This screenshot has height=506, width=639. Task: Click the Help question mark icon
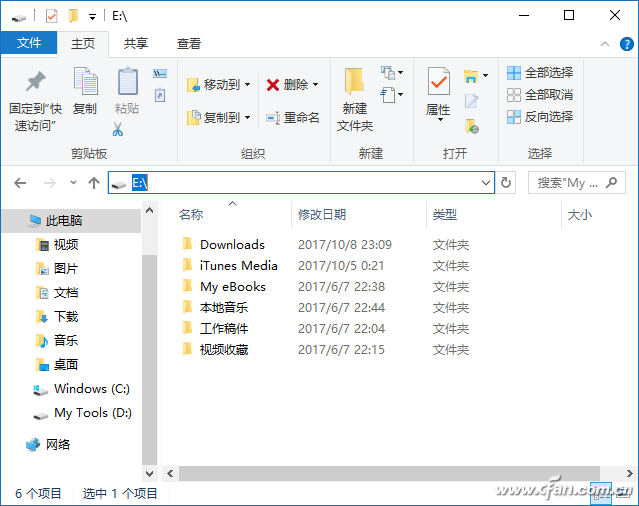(626, 44)
